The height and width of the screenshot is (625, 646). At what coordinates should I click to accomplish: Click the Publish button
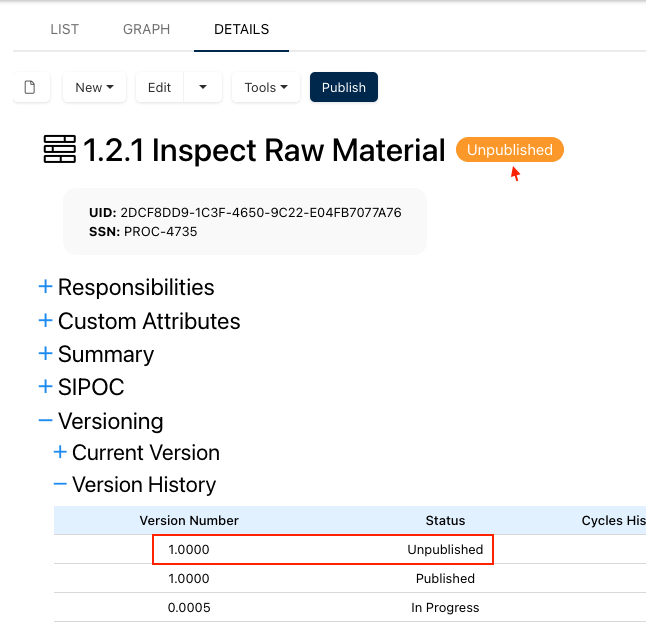point(344,87)
